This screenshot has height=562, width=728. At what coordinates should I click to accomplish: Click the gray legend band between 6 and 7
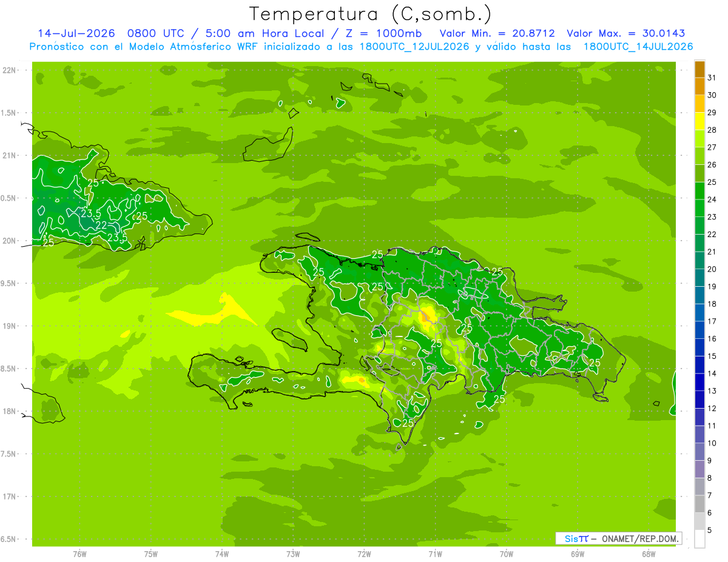pyautogui.click(x=699, y=504)
